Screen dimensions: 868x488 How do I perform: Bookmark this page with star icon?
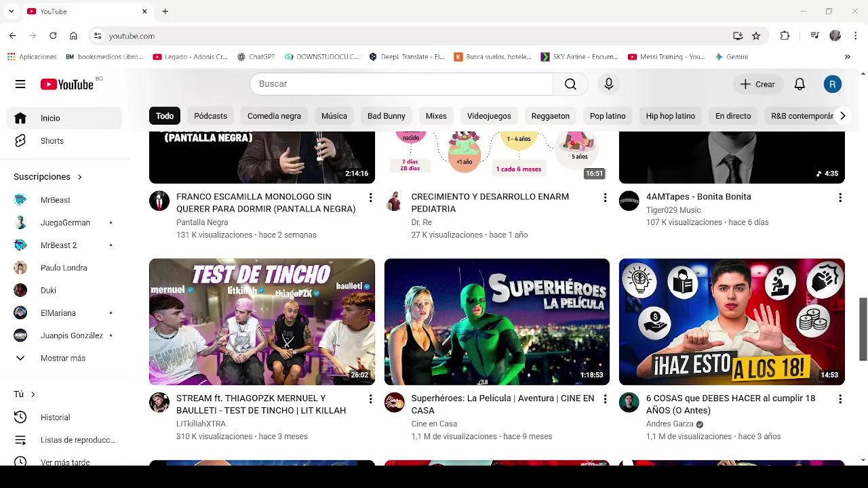(756, 36)
